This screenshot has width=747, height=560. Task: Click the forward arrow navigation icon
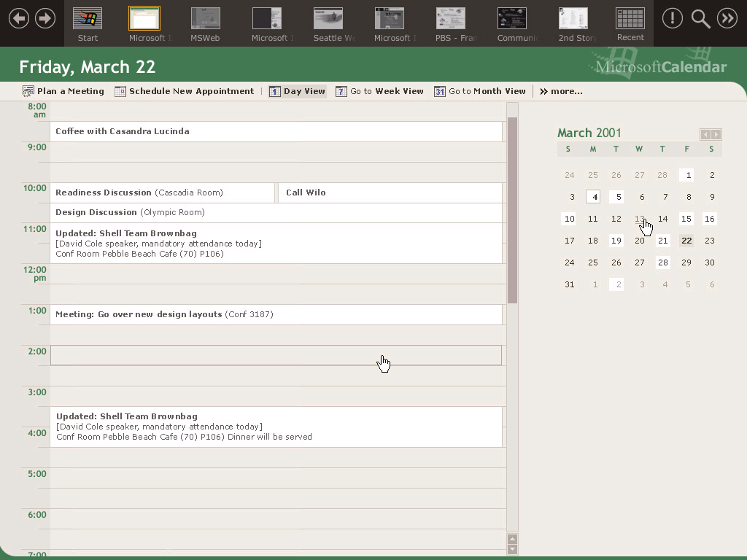(45, 18)
